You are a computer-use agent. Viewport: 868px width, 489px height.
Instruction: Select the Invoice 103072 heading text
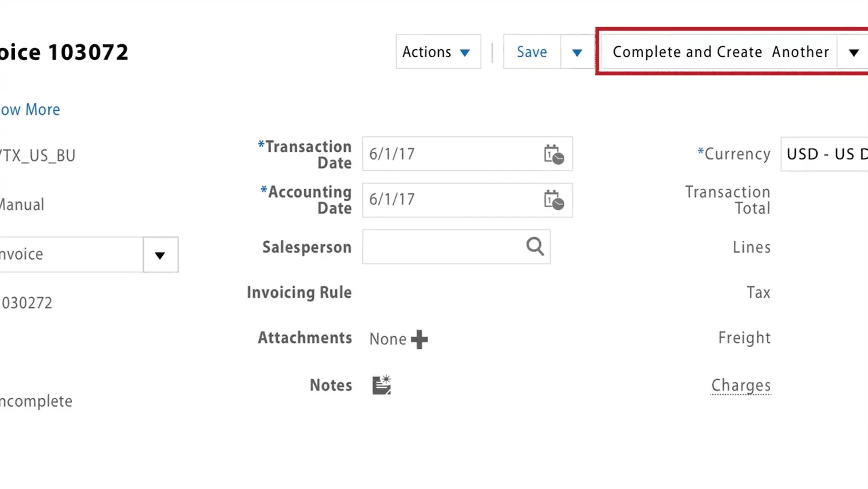coord(64,52)
